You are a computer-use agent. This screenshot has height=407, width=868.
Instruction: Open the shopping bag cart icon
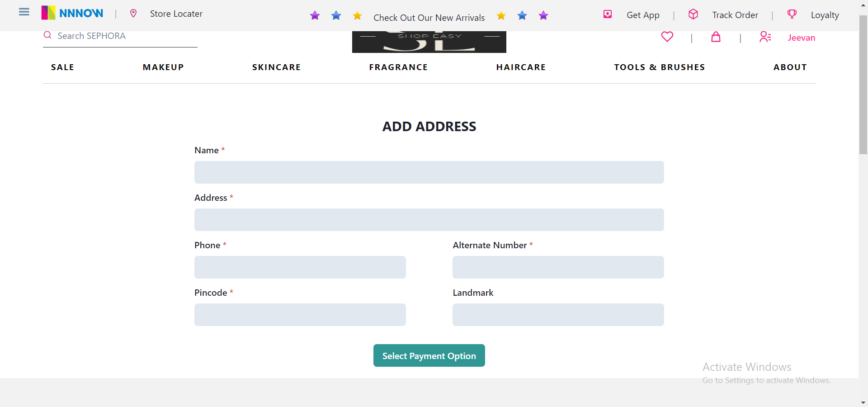tap(715, 37)
